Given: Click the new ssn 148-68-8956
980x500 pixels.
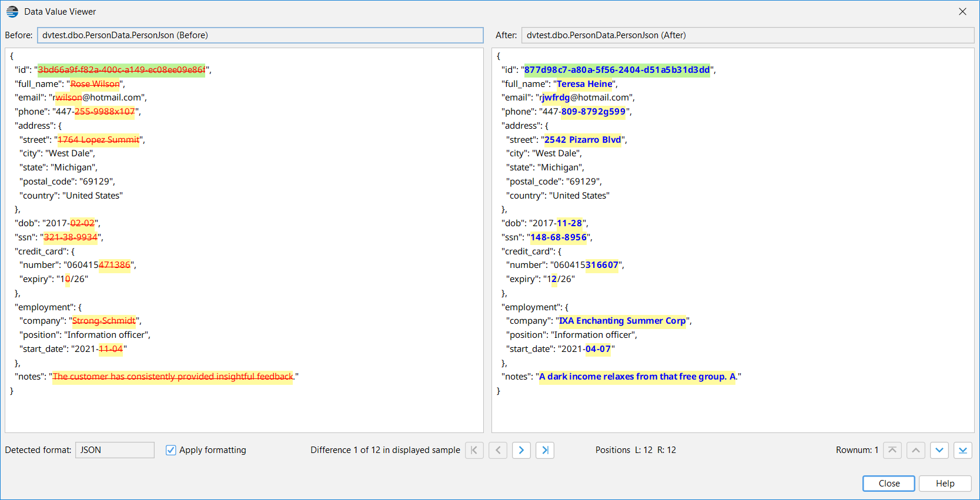Looking at the screenshot, I should (558, 237).
